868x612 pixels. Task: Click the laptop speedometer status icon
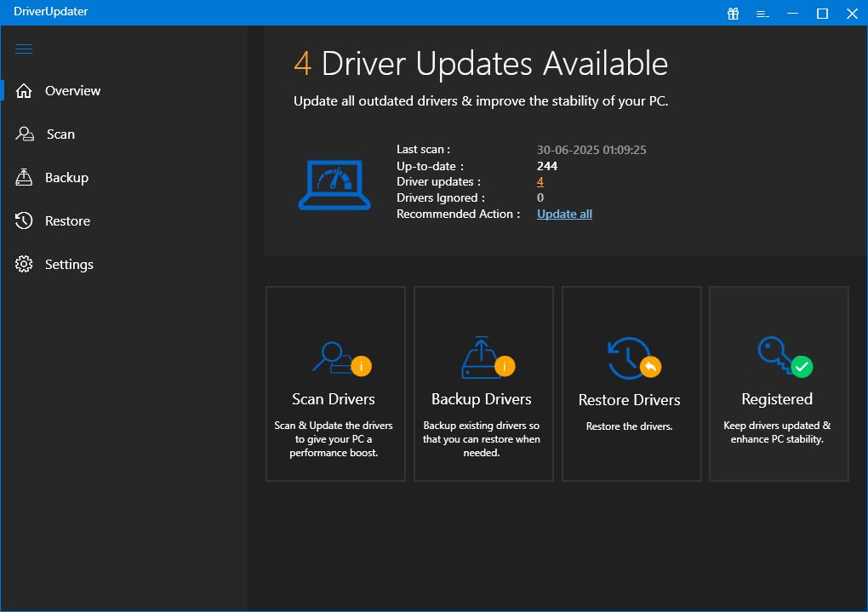(x=334, y=185)
